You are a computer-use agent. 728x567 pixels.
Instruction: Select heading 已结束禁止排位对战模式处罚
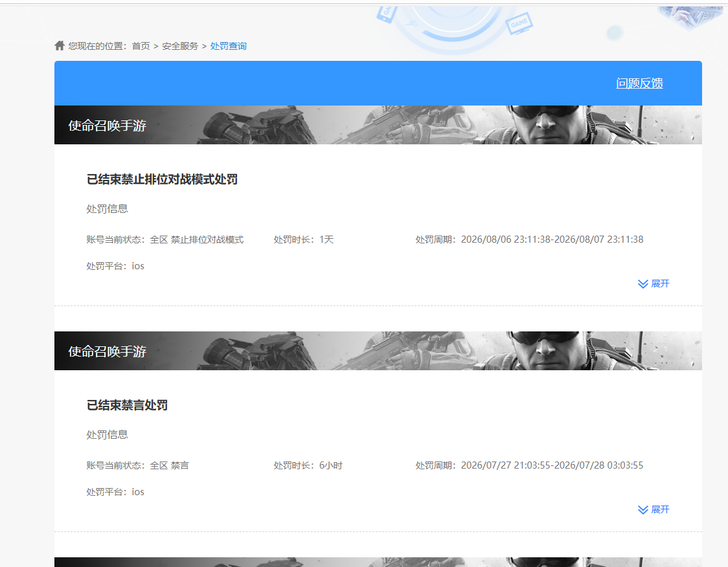pyautogui.click(x=162, y=179)
